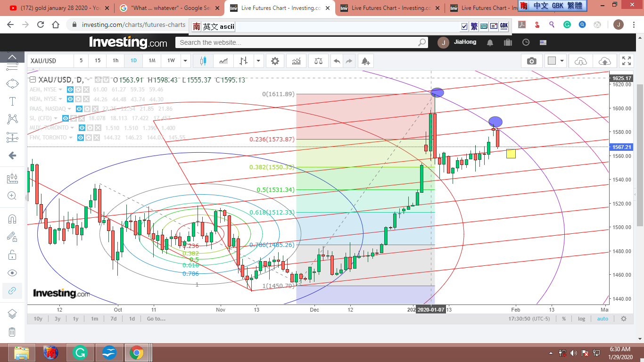Click the Investing.com header logo

pyautogui.click(x=128, y=42)
